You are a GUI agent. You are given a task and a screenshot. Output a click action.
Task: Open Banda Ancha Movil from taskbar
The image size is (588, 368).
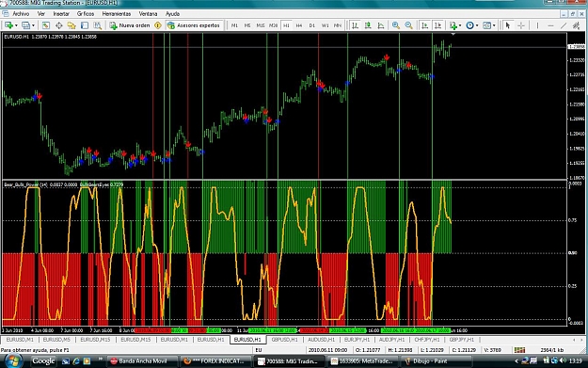(142, 361)
